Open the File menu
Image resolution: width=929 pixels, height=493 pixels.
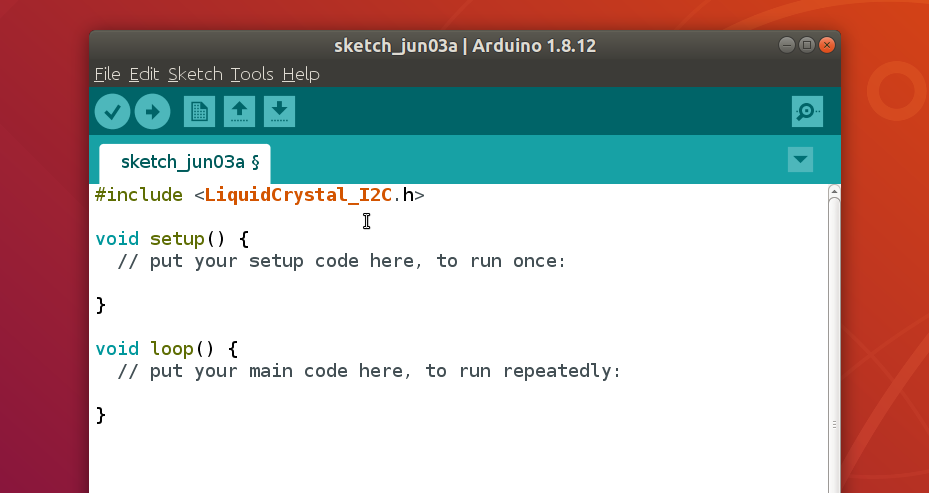click(107, 74)
